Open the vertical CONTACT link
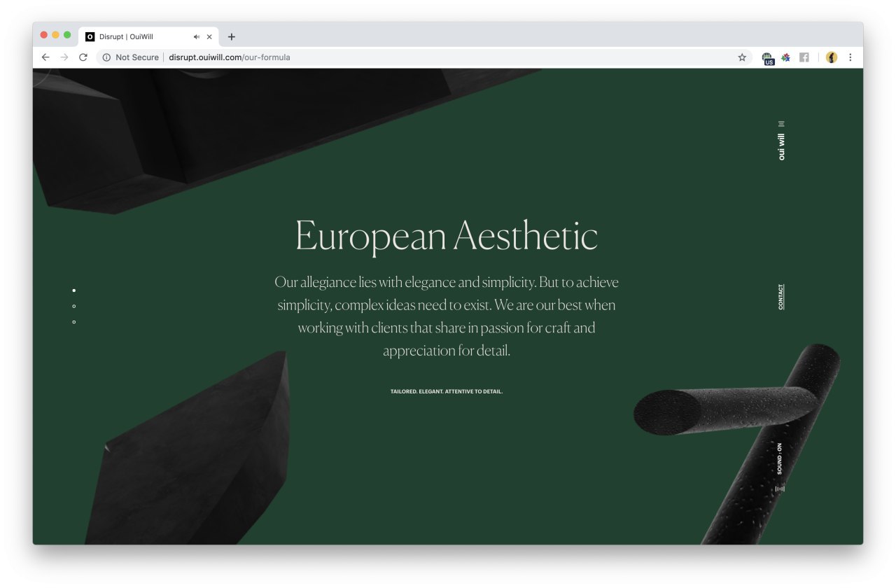 781,297
